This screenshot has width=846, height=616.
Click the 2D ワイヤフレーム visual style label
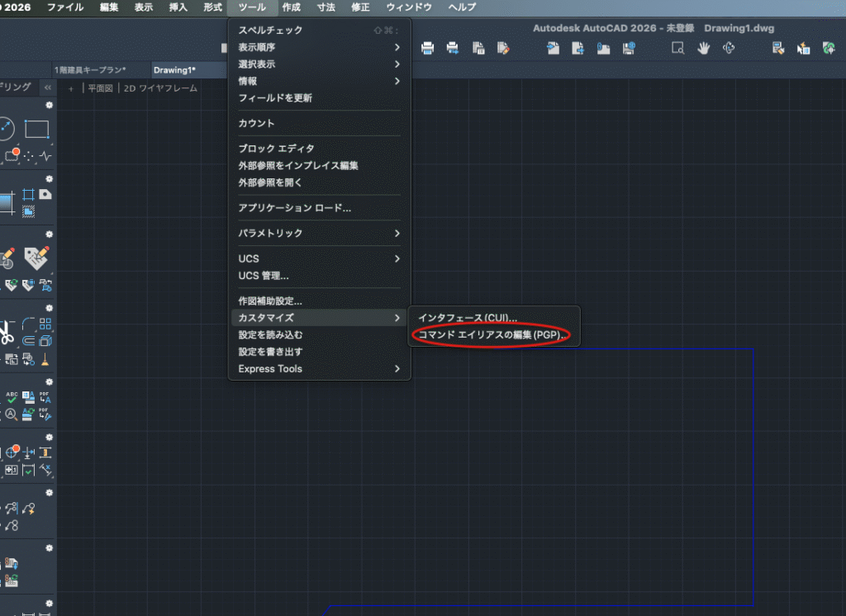pos(160,88)
